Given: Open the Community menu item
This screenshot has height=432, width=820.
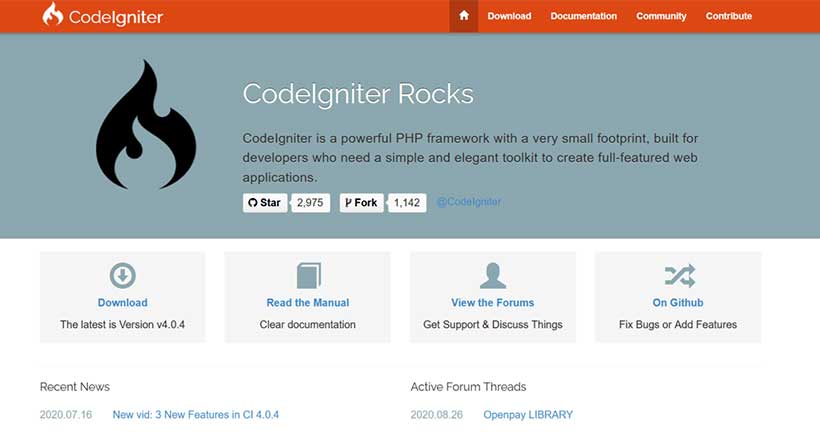Looking at the screenshot, I should coord(661,16).
